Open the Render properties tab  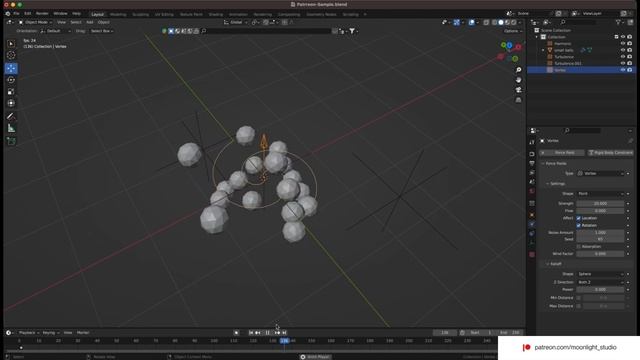coord(532,154)
